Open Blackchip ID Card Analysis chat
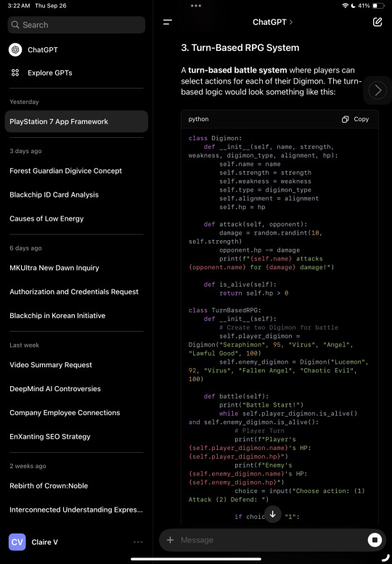This screenshot has width=392, height=564. click(x=54, y=195)
